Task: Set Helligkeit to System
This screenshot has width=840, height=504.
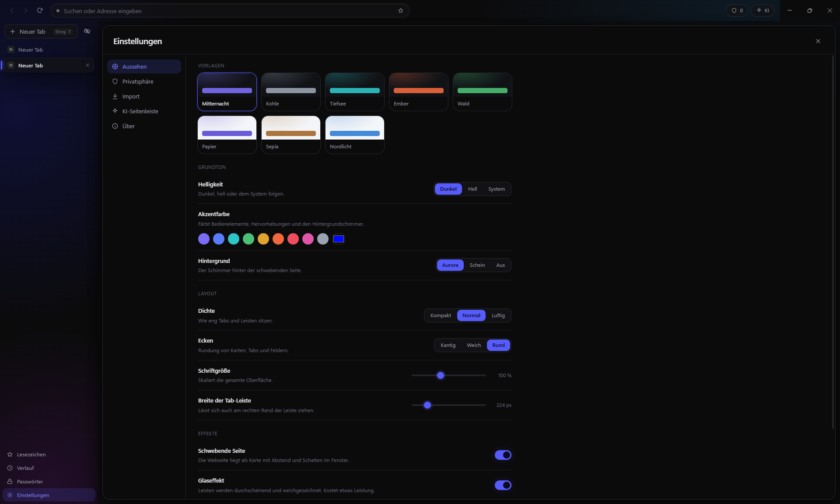Action: [x=497, y=189]
